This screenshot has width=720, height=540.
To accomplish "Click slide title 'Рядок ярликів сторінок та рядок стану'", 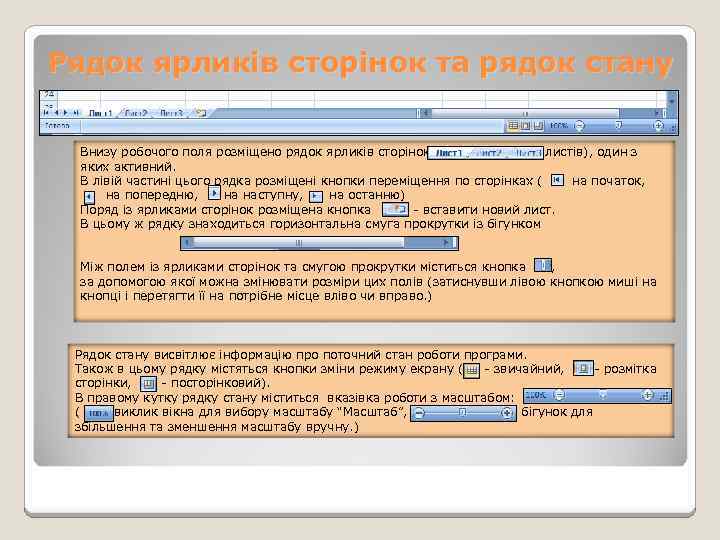I will pos(360,63).
